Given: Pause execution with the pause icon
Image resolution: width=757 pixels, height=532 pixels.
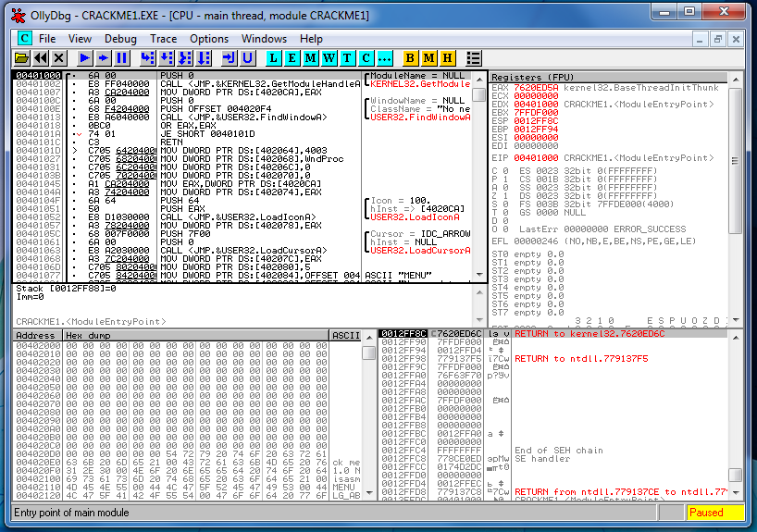Looking at the screenshot, I should (121, 58).
